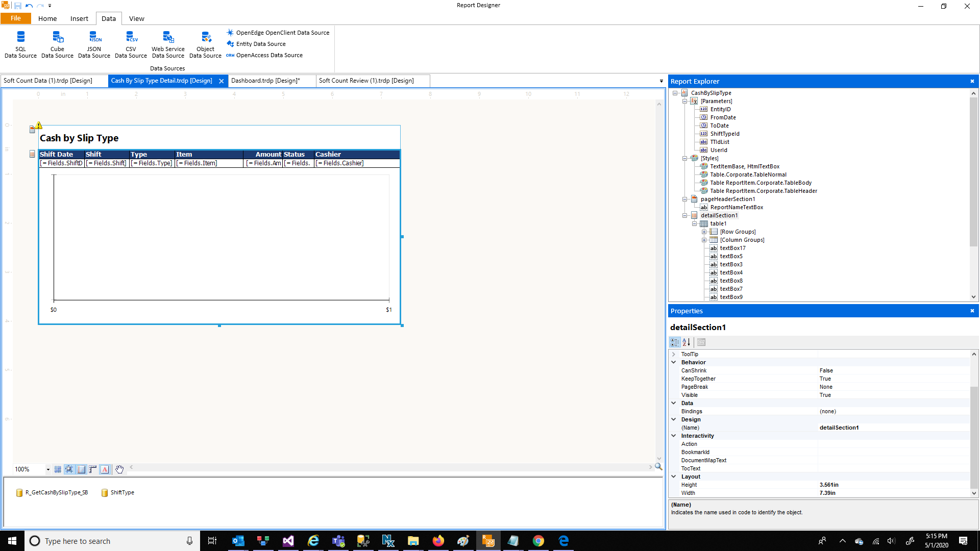Switch to Dashboard.trdp design tab
This screenshot has height=551, width=980.
(x=265, y=81)
